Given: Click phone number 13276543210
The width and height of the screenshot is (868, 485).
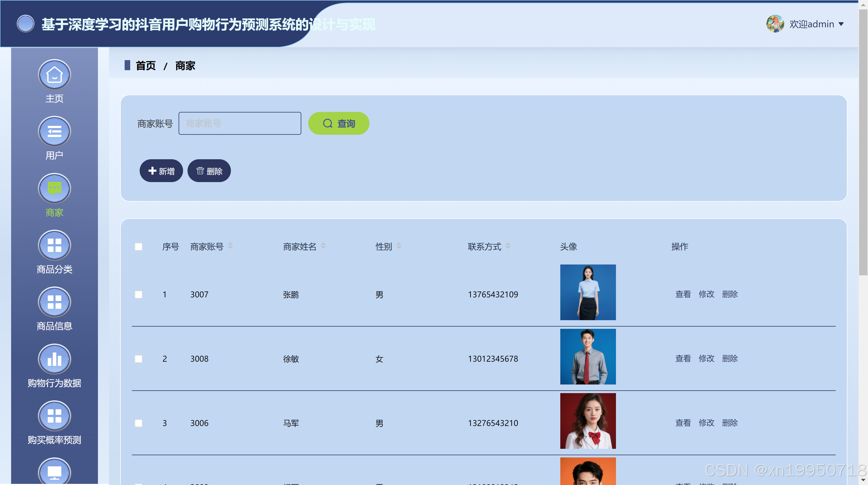Looking at the screenshot, I should (493, 423).
